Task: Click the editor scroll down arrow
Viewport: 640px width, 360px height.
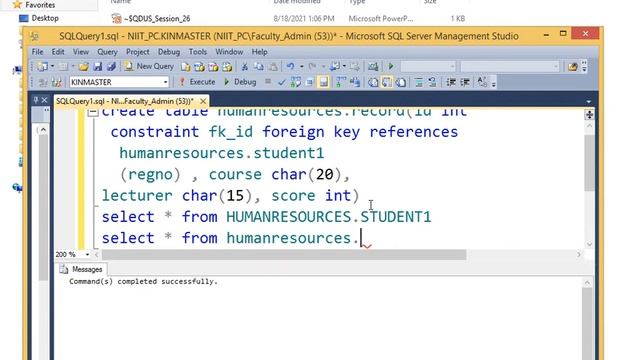Action: (589, 244)
